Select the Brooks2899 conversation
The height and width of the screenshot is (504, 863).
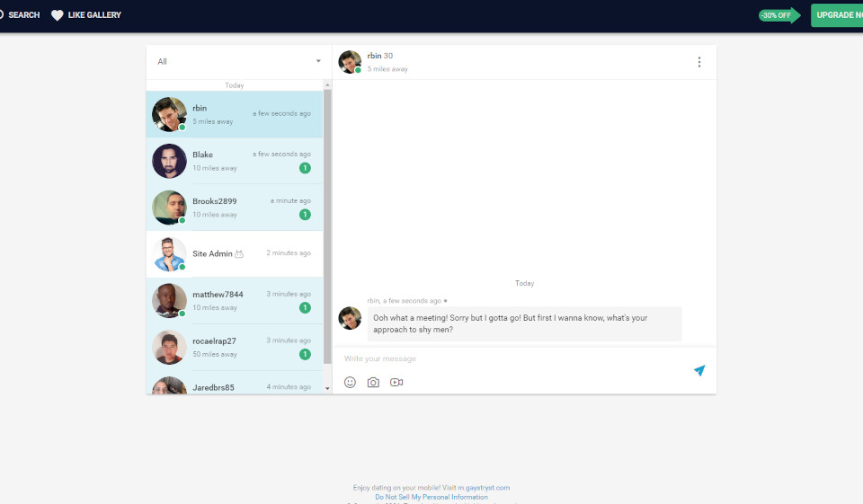pos(234,208)
